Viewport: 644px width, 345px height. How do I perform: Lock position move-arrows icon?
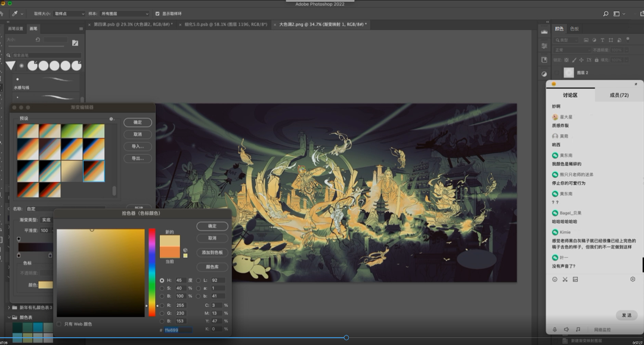[x=581, y=60]
